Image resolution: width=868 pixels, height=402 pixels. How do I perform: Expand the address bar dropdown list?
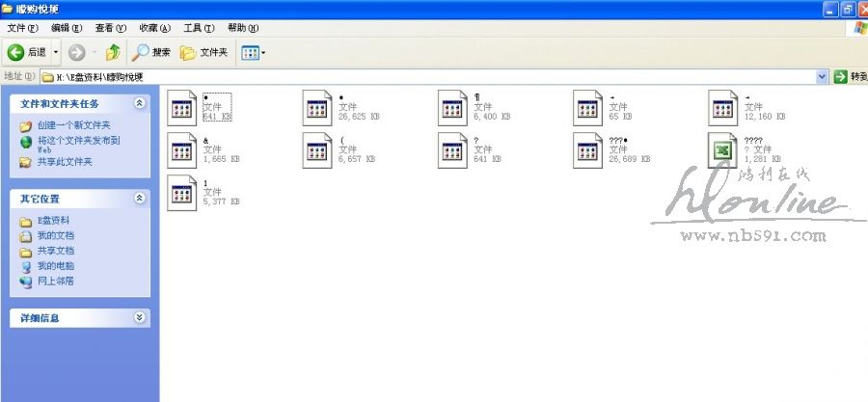(x=822, y=76)
